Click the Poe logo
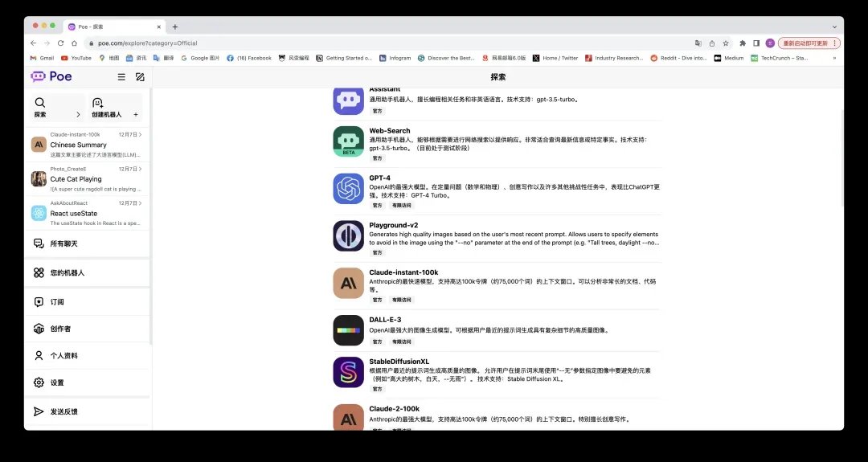The image size is (868, 462). (x=51, y=76)
